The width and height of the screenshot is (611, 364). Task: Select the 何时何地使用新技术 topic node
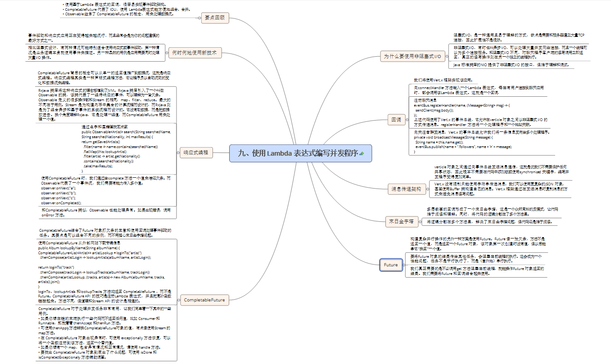coord(195,53)
